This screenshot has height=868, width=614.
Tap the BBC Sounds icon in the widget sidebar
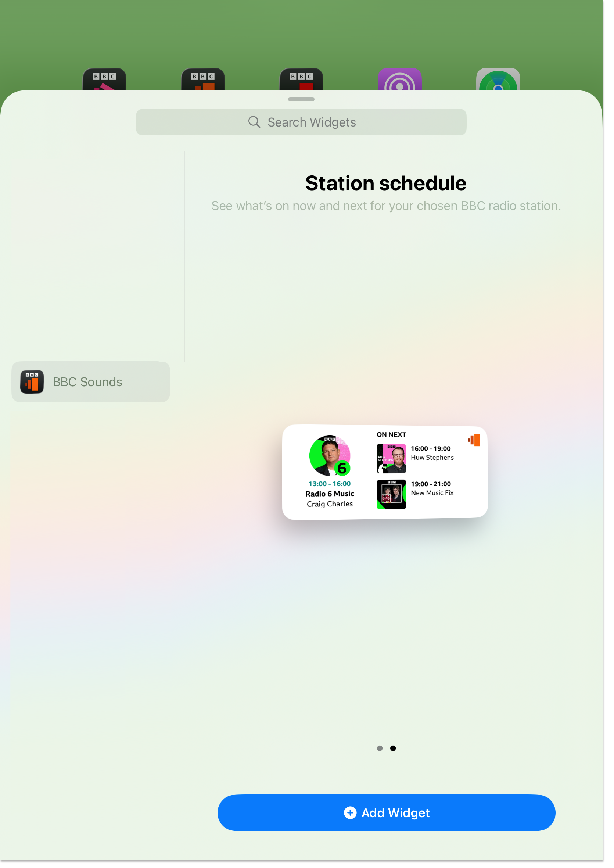pyautogui.click(x=32, y=382)
